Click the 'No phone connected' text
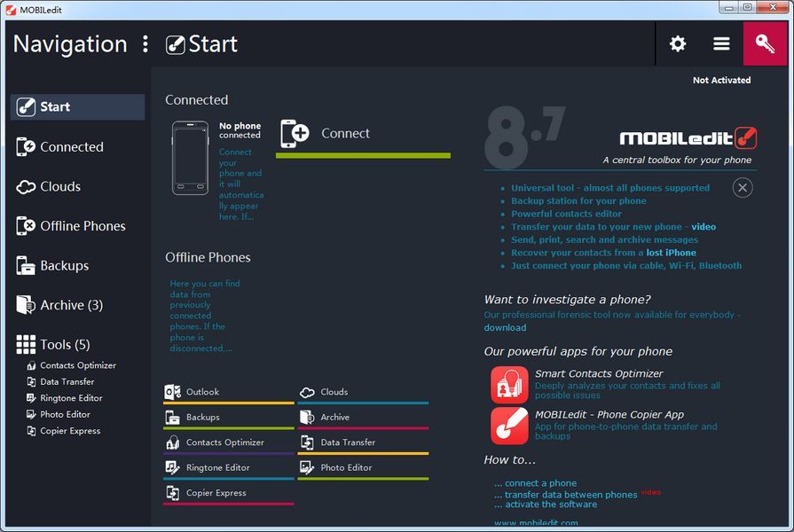The height and width of the screenshot is (532, 794). pyautogui.click(x=240, y=130)
